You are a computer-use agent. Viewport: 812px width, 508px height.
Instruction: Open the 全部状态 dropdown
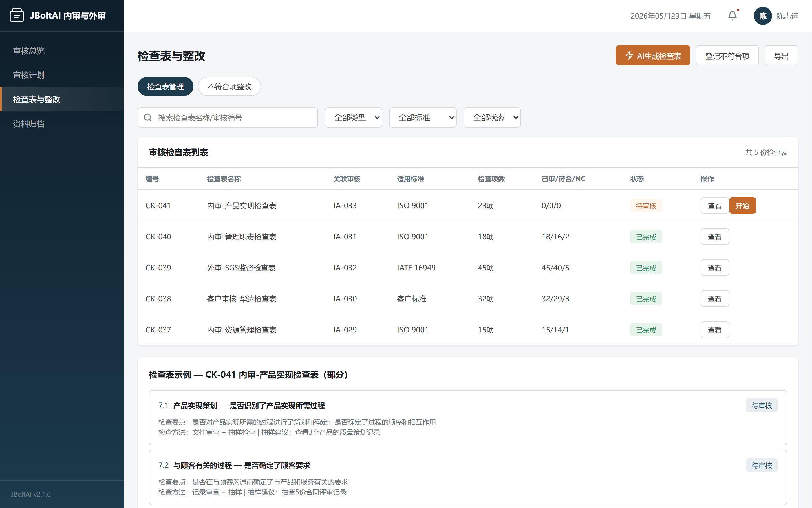click(x=492, y=118)
